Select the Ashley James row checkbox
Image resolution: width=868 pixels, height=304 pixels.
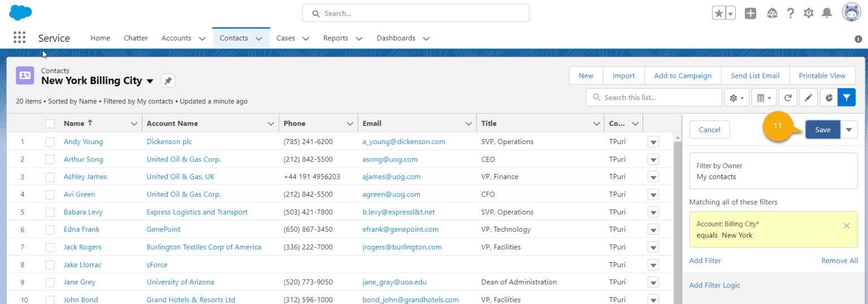point(50,177)
